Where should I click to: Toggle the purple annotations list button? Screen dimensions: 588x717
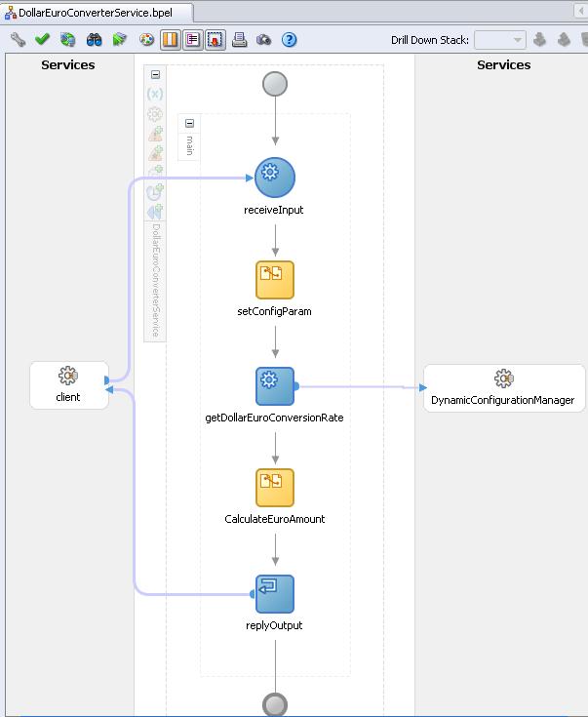pyautogui.click(x=192, y=40)
